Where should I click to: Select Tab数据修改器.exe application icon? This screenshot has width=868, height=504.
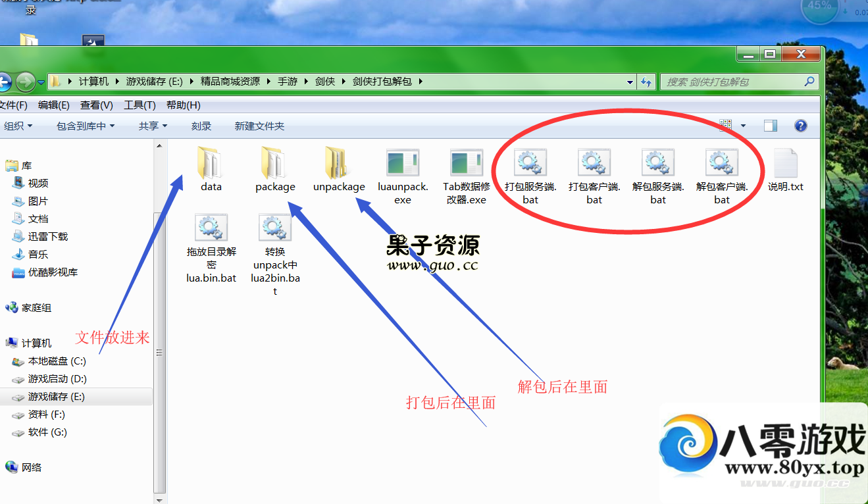click(467, 164)
